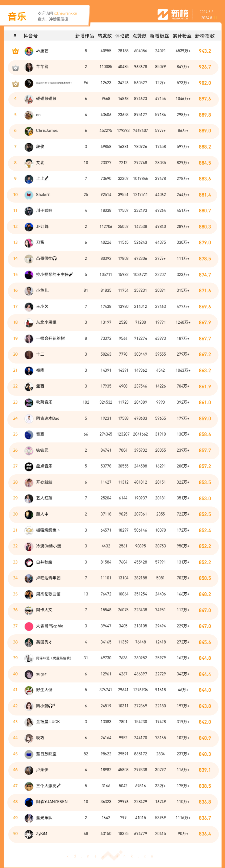This screenshot has height=868, width=225.
Task: Open the ZyKiM account name
Action: click(42, 834)
